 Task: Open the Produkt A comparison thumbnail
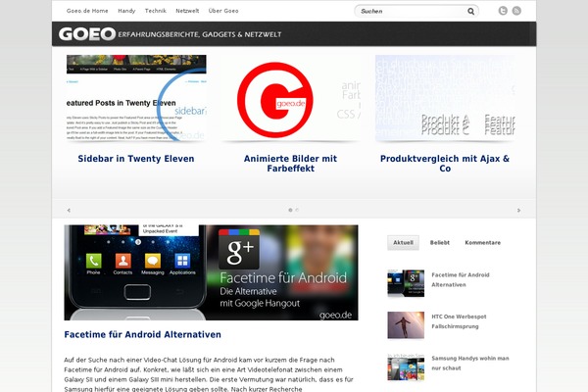[445, 98]
